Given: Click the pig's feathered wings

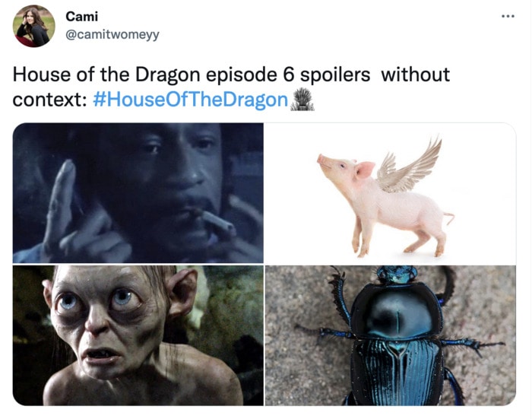Looking at the screenshot, I should click(409, 167).
